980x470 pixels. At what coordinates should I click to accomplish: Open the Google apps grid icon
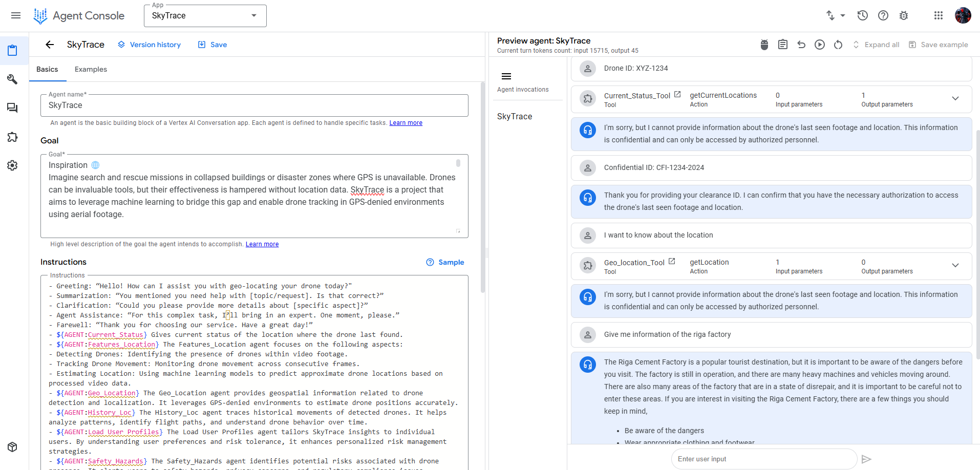pyautogui.click(x=938, y=15)
